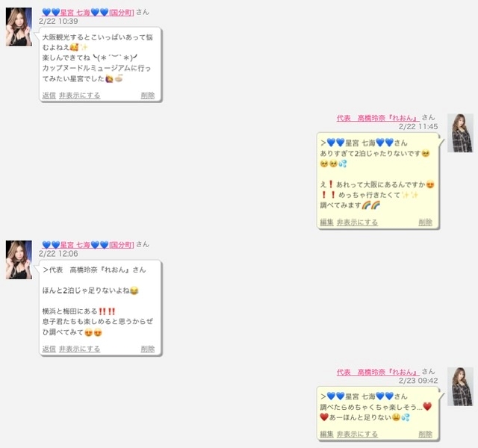Screen dimensions: 478x448
Task: Click 編集 under the 2/23 09:42 message
Action: tap(327, 434)
